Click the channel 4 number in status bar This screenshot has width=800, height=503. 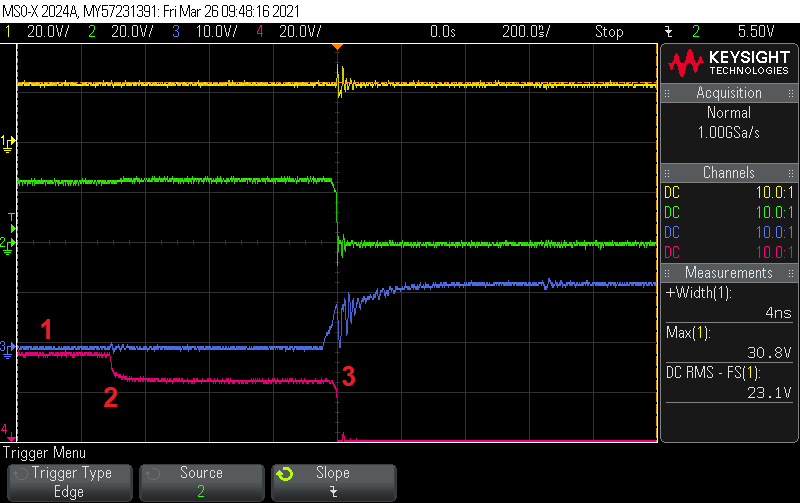(260, 32)
